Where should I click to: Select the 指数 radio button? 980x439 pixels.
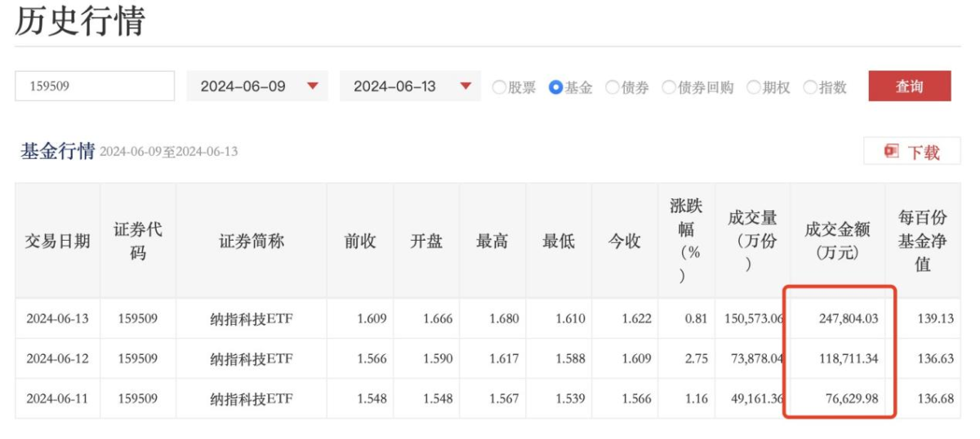810,87
